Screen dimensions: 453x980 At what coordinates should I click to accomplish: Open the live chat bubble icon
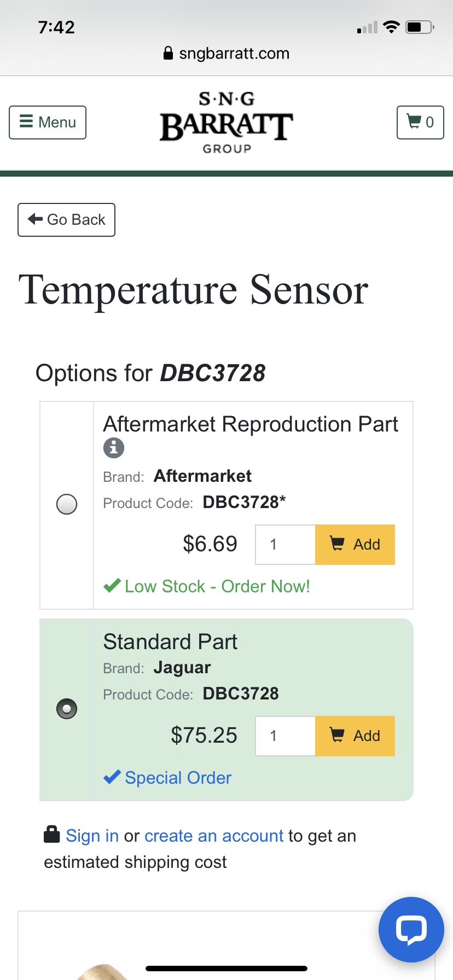411,929
